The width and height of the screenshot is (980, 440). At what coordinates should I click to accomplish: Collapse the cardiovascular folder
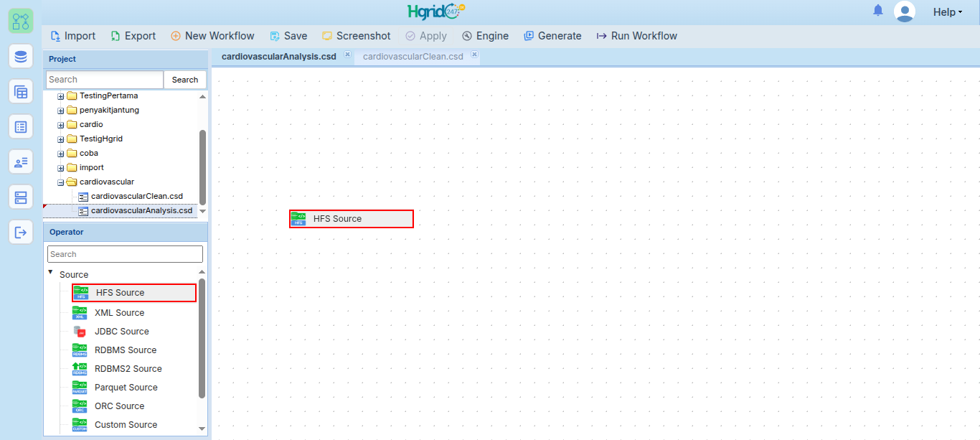pos(61,182)
